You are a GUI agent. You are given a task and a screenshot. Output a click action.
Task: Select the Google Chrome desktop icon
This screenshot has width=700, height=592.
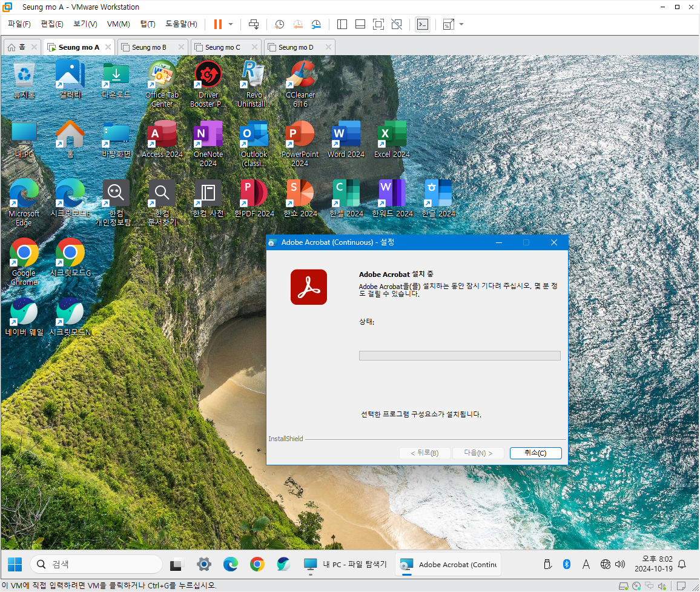click(x=24, y=262)
